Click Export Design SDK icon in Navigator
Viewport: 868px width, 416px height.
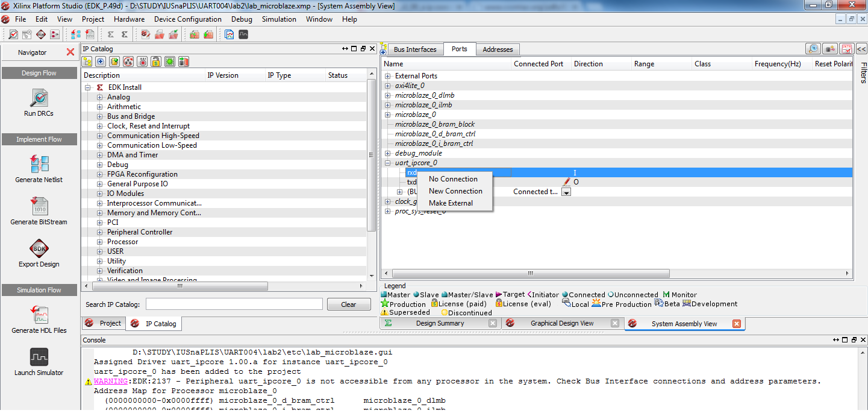[x=39, y=248]
